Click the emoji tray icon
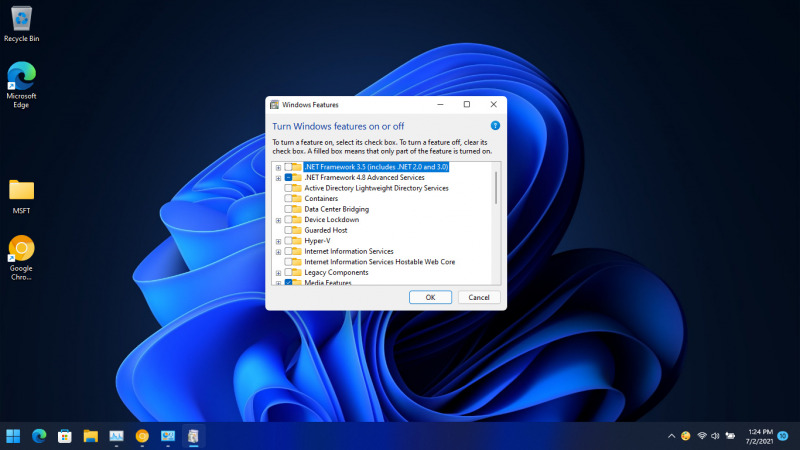The height and width of the screenshot is (450, 800). pyautogui.click(x=686, y=436)
